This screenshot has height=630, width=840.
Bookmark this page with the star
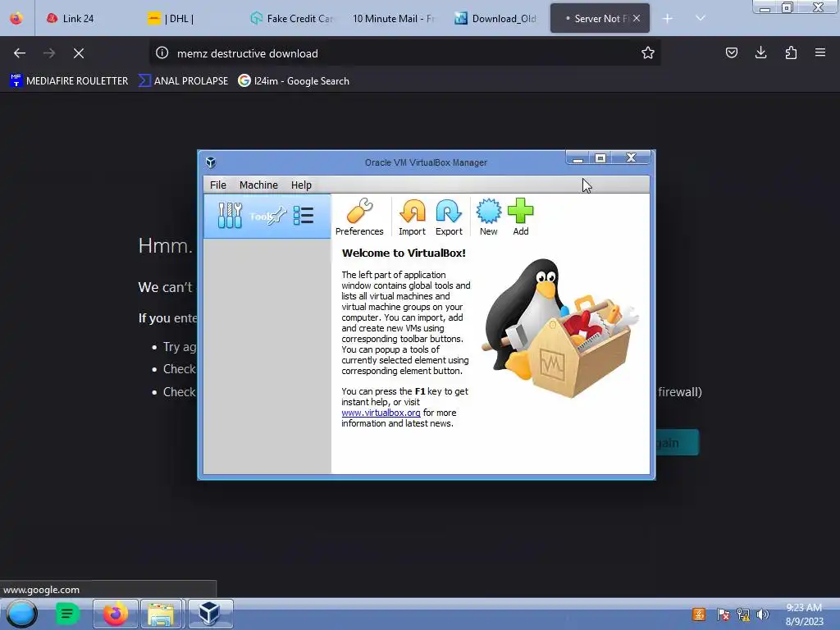coord(648,52)
